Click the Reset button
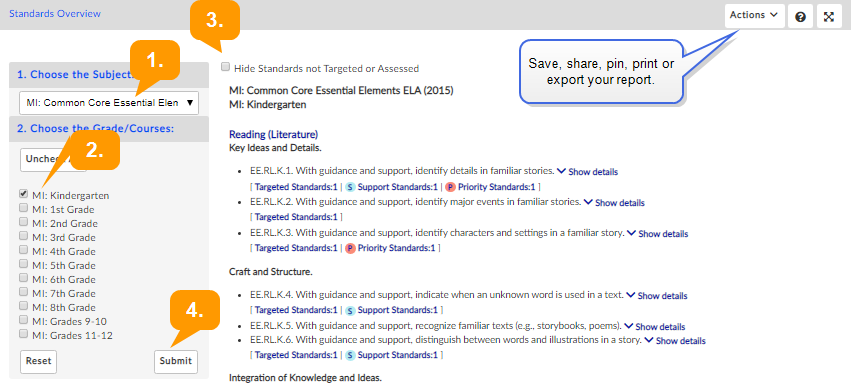The image size is (851, 389). click(x=39, y=361)
